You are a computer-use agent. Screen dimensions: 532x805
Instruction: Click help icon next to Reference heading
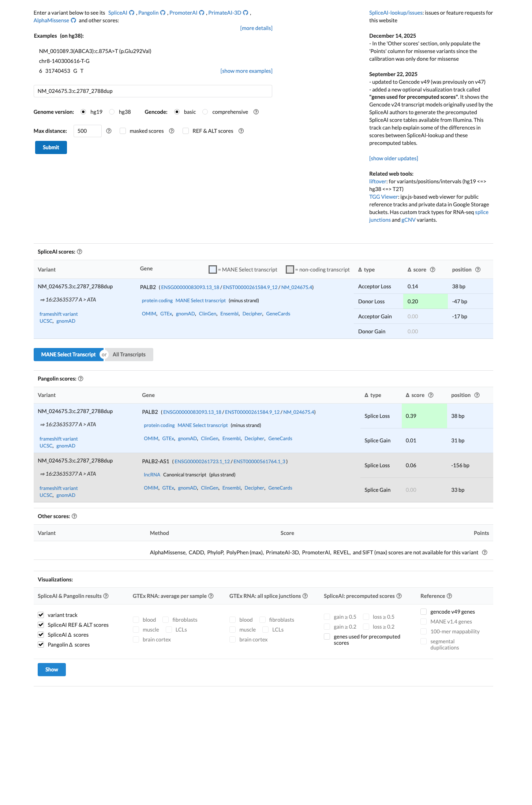point(449,596)
